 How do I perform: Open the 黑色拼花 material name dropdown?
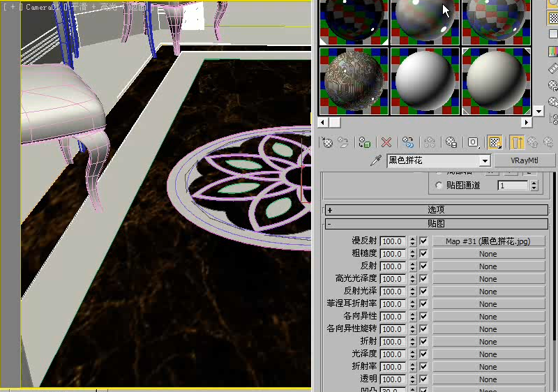click(485, 161)
